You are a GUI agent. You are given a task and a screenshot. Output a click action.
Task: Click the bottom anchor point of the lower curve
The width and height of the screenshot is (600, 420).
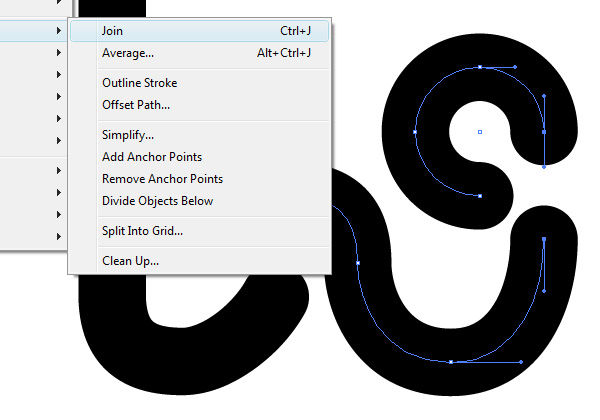tap(451, 362)
